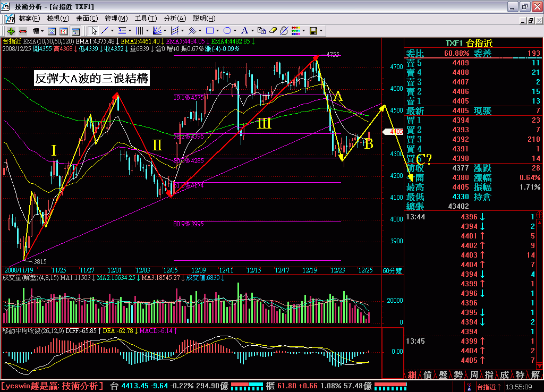Select the third chart layout view icon
544x392 pixels.
[75, 31]
